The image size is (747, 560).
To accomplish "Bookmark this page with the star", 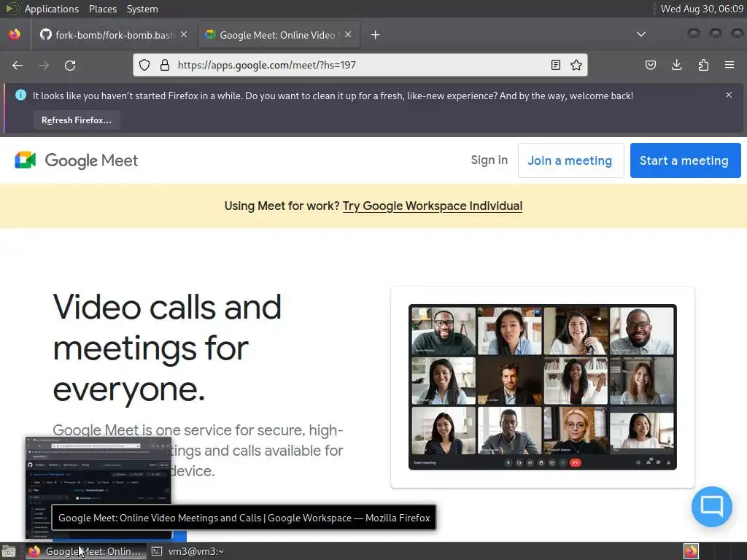I will coord(576,65).
